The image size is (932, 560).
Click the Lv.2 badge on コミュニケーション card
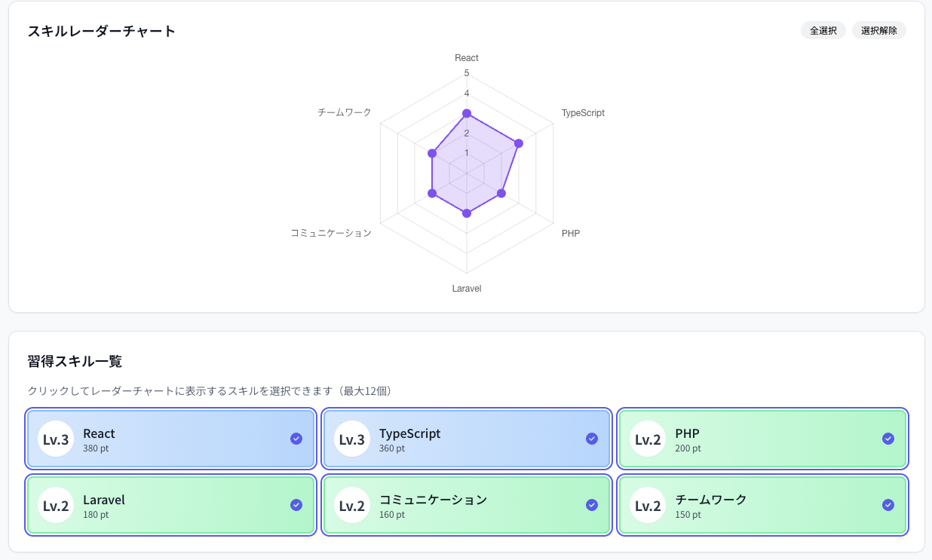[352, 506]
